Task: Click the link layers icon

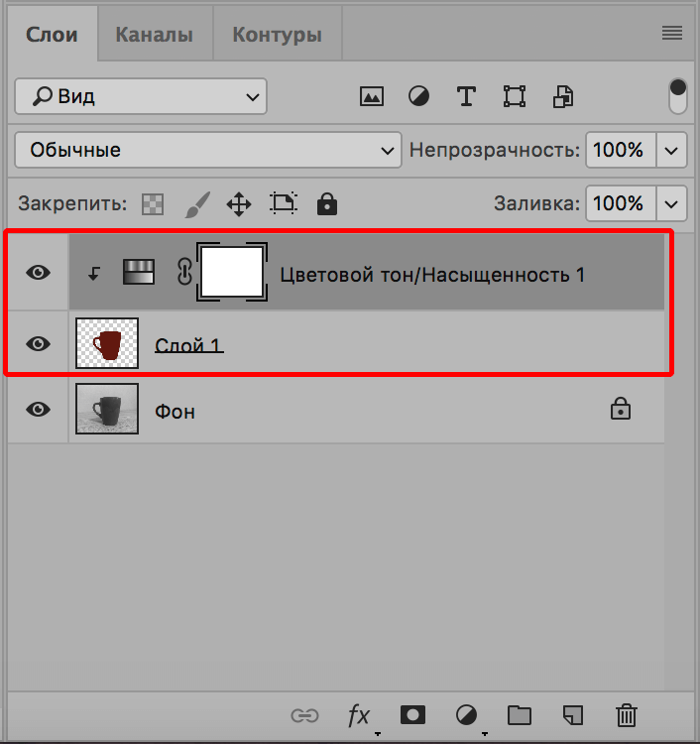Action: [x=304, y=715]
